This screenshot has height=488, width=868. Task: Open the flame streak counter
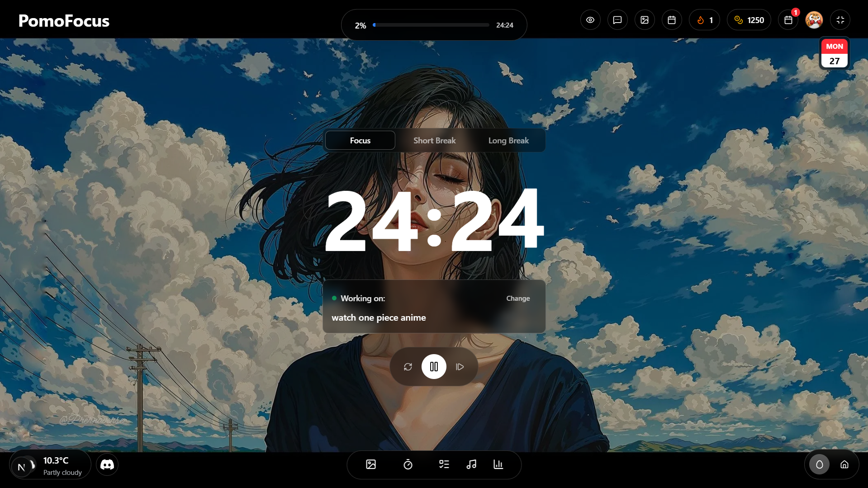[x=704, y=20]
